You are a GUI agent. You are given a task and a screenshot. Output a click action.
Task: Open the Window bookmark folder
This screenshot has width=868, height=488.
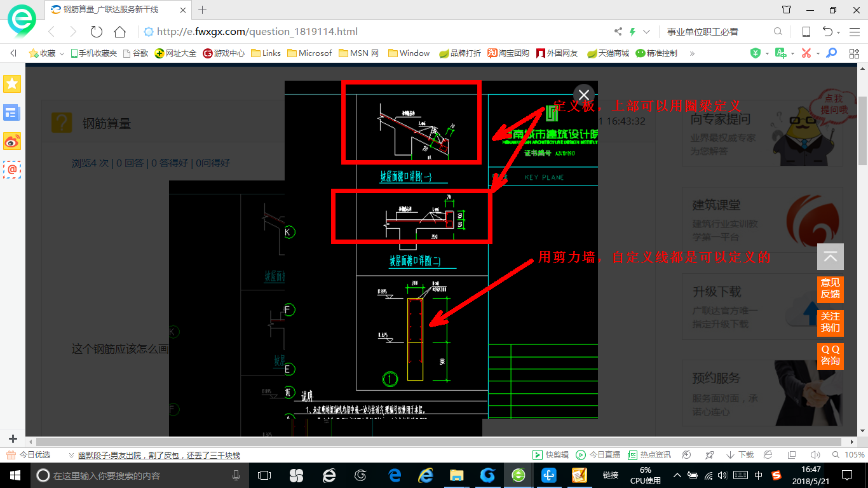(x=409, y=53)
